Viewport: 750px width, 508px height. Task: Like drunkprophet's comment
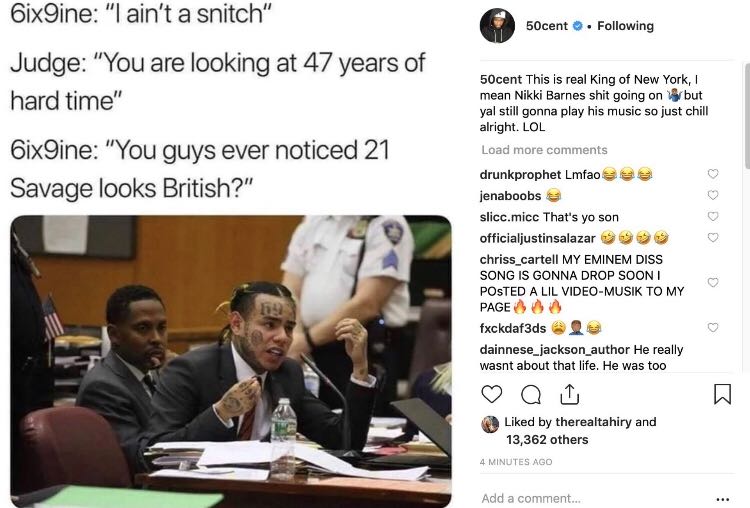click(713, 174)
